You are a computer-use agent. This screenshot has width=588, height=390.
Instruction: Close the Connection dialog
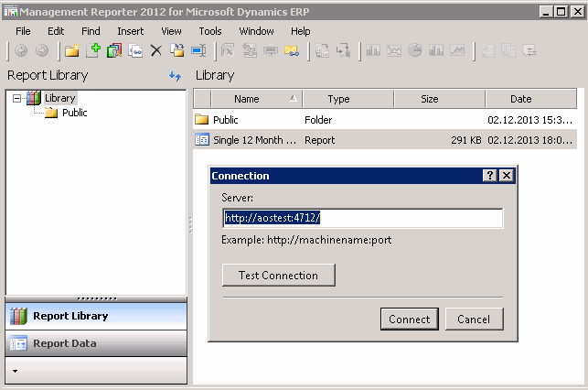pos(507,175)
